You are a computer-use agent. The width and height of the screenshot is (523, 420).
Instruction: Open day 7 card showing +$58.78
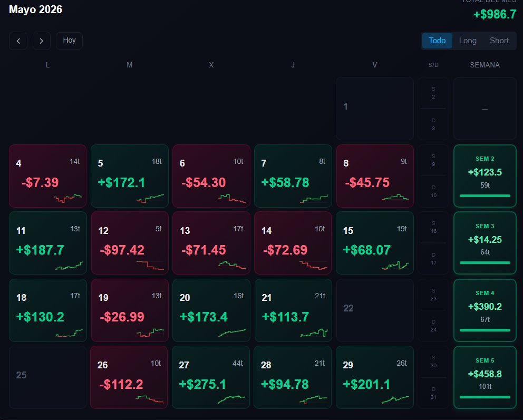point(293,176)
